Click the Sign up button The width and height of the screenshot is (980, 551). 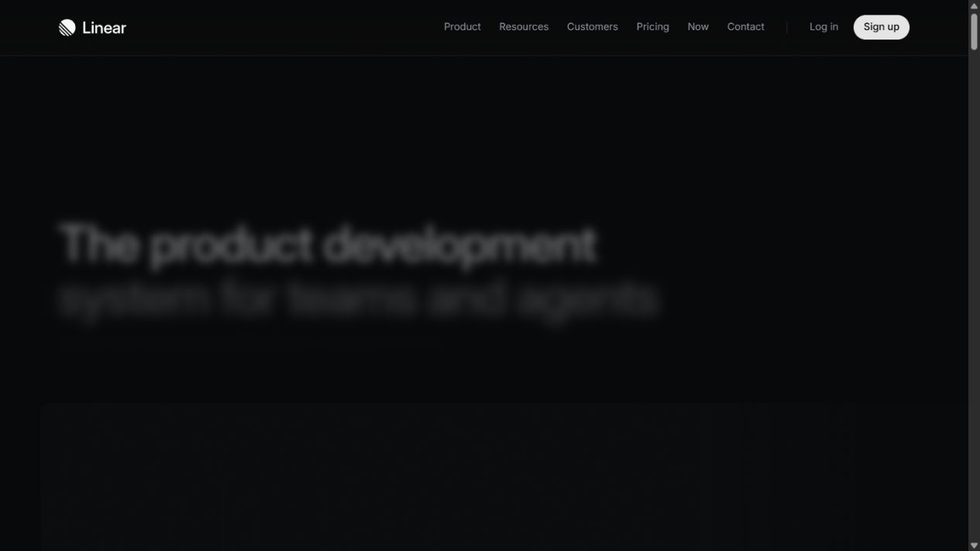[882, 27]
